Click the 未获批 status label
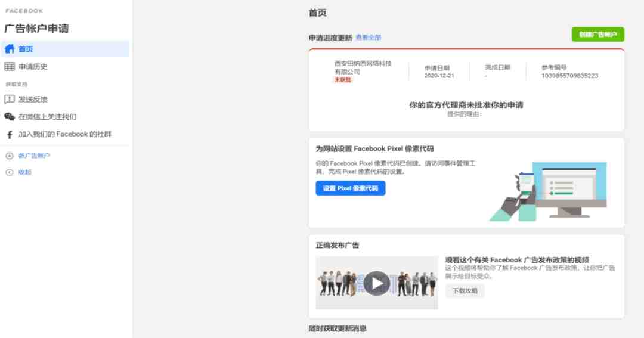The image size is (644, 338). 342,80
